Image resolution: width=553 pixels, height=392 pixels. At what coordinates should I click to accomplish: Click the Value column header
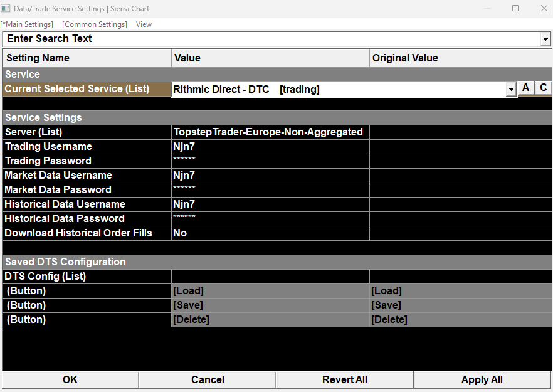270,58
